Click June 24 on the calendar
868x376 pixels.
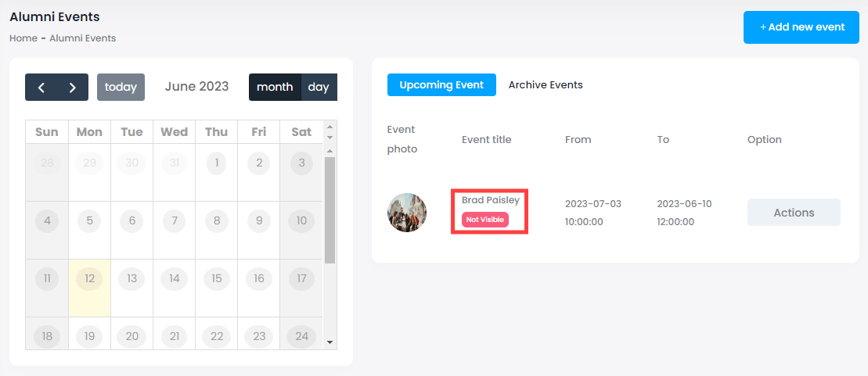click(301, 337)
